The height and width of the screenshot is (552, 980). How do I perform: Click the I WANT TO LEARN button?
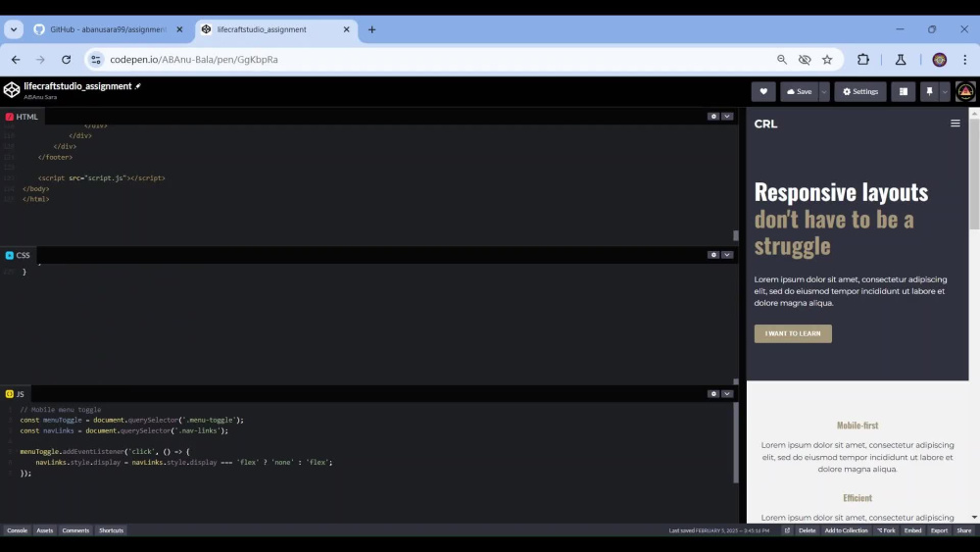pos(793,333)
